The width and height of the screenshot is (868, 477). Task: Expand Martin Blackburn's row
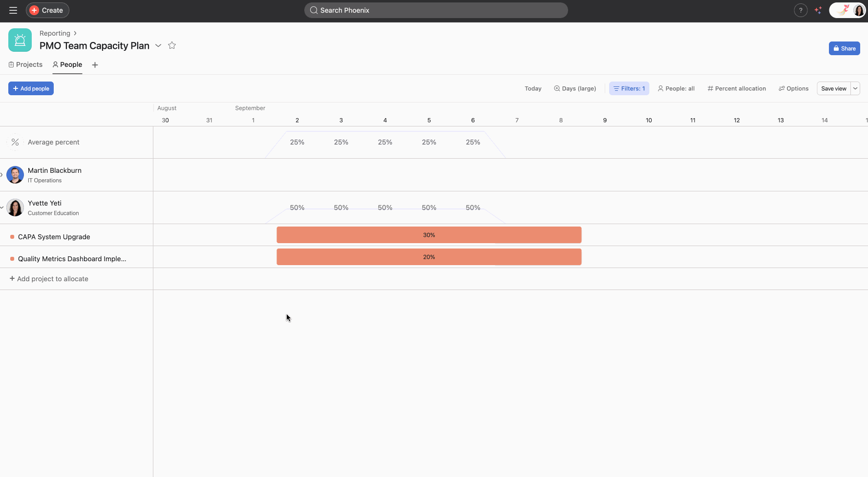3,174
